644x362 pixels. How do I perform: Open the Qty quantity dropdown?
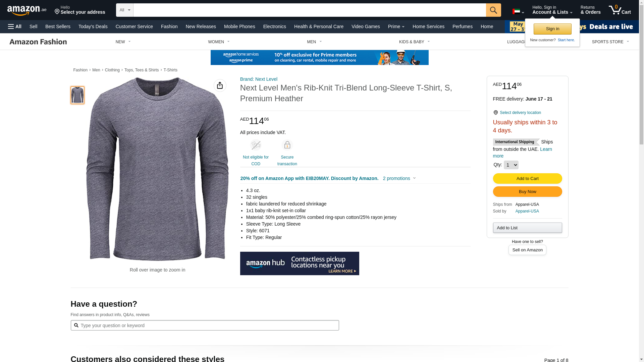click(511, 165)
